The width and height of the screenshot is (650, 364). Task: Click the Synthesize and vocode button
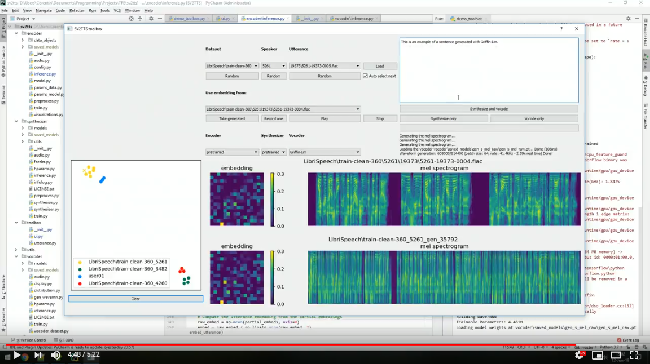tap(489, 109)
